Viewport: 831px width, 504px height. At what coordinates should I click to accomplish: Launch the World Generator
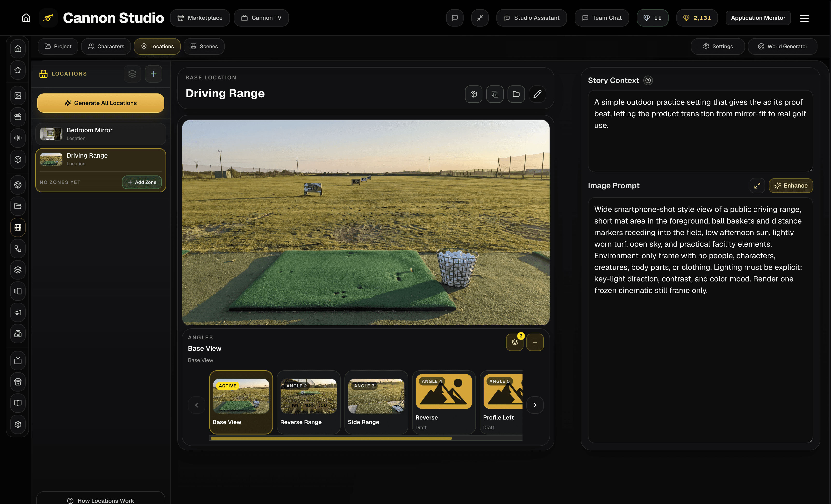[782, 47]
